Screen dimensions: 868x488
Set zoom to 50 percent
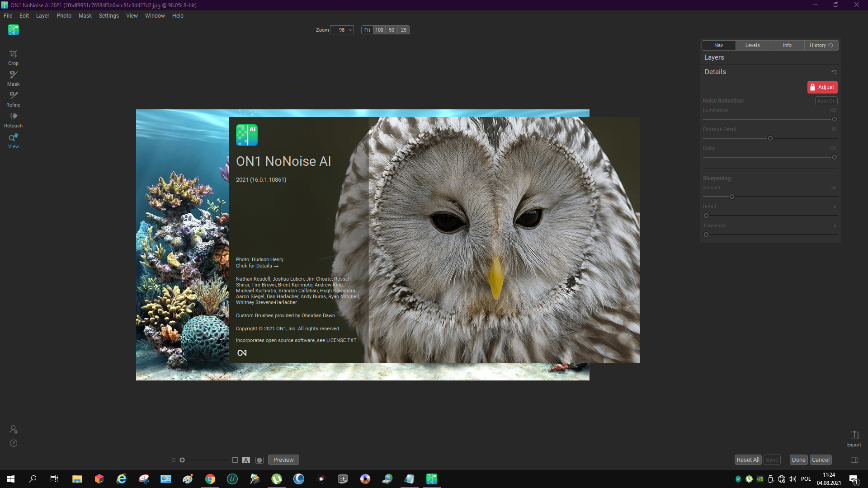(x=392, y=30)
